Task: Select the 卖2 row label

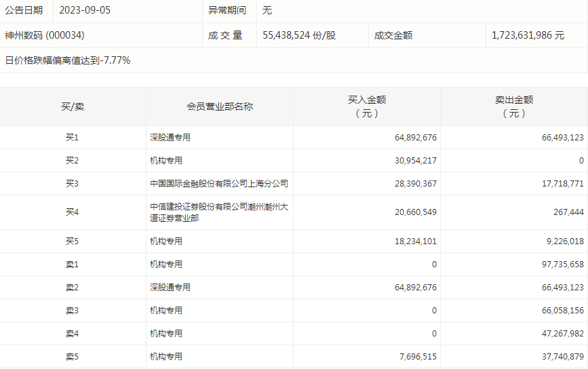Action: (73, 288)
